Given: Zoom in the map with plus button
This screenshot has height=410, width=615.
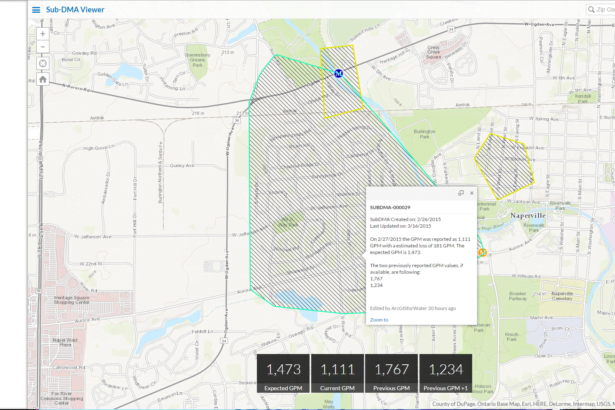Looking at the screenshot, I should click(x=42, y=33).
